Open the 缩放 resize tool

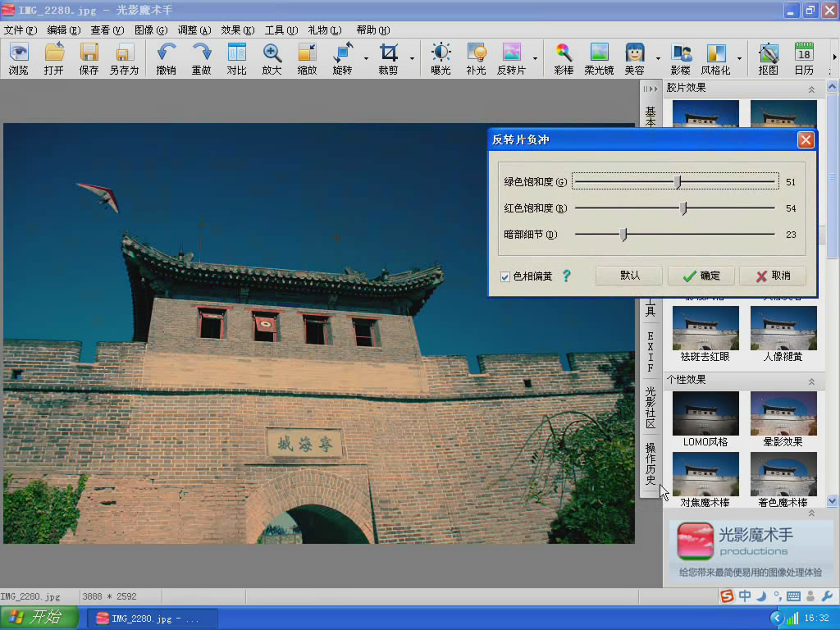307,58
